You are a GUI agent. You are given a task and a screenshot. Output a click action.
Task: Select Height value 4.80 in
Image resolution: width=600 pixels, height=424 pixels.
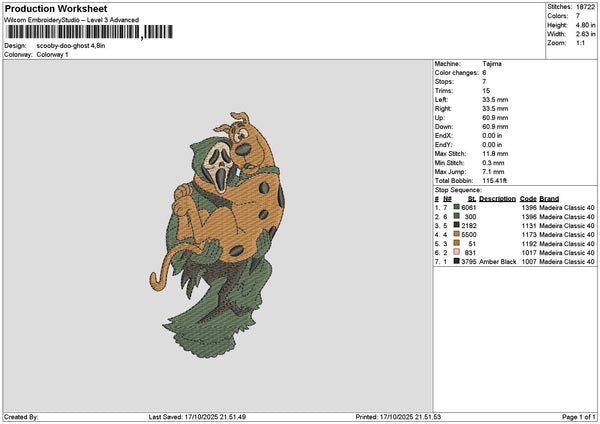coord(585,25)
